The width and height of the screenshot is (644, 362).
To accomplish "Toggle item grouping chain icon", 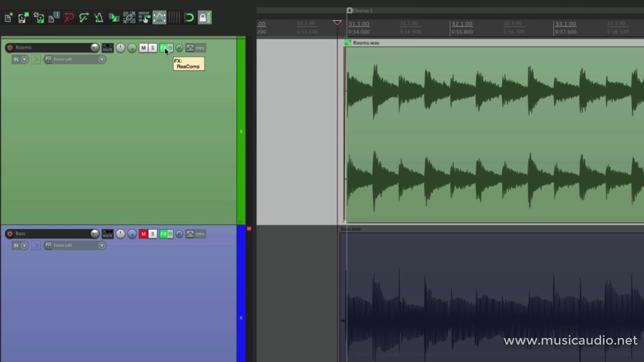I will (129, 18).
